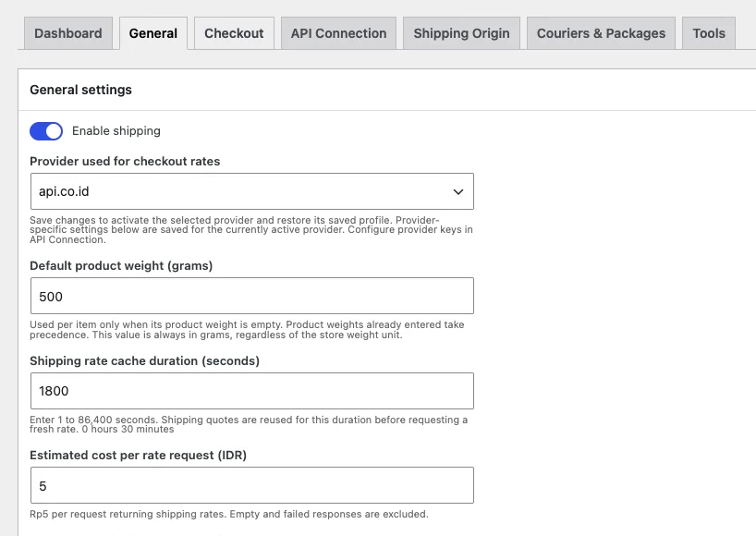Click the Estimated cost per rate request field
The height and width of the screenshot is (536, 756).
pyautogui.click(x=252, y=485)
